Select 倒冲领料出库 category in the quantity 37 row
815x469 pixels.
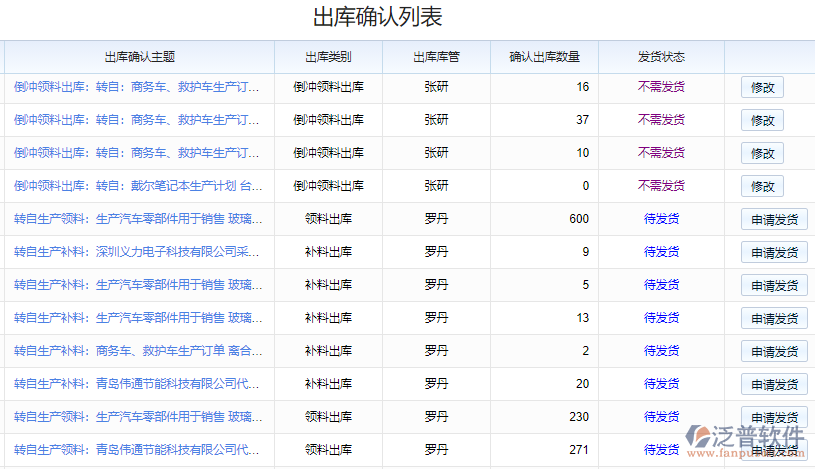point(328,120)
